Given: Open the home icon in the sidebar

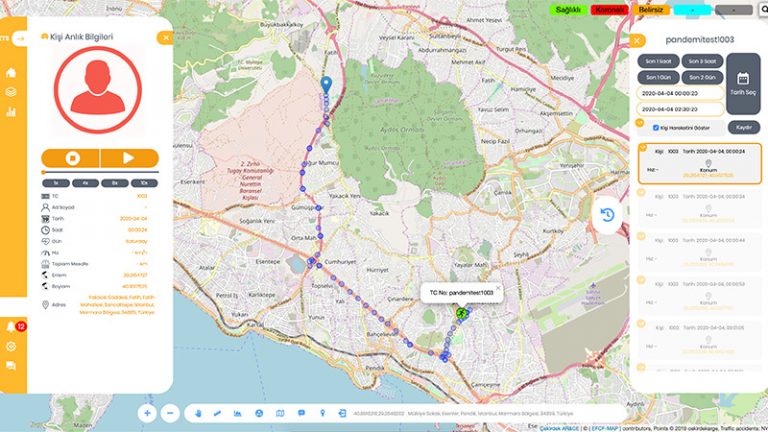Looking at the screenshot, I should tap(11, 73).
